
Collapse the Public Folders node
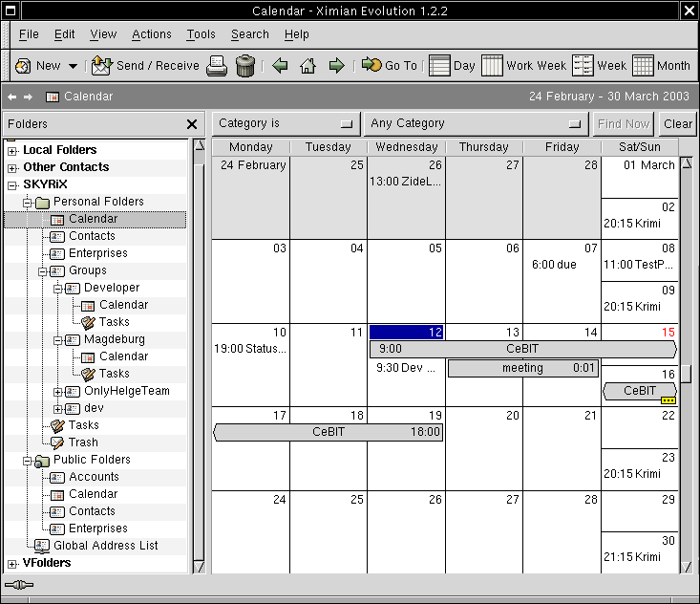pos(28,461)
